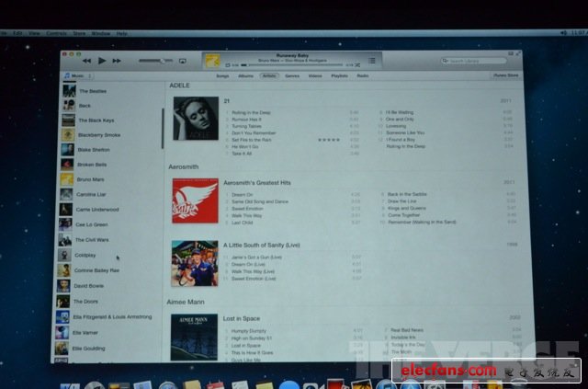Skip back with the Previous track button
Image resolution: width=588 pixels, height=389 pixels.
(86, 61)
